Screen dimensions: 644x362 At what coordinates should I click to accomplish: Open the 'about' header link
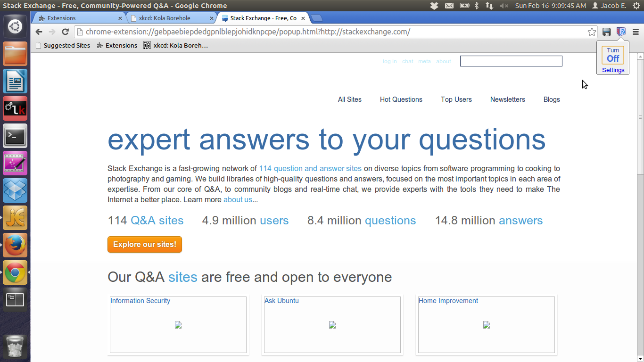[444, 61]
